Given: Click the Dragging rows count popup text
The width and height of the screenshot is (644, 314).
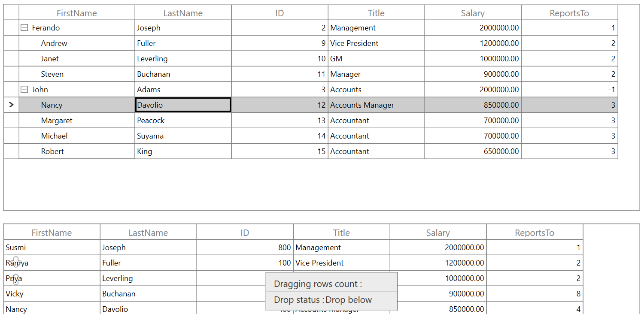Looking at the screenshot, I should [x=318, y=284].
